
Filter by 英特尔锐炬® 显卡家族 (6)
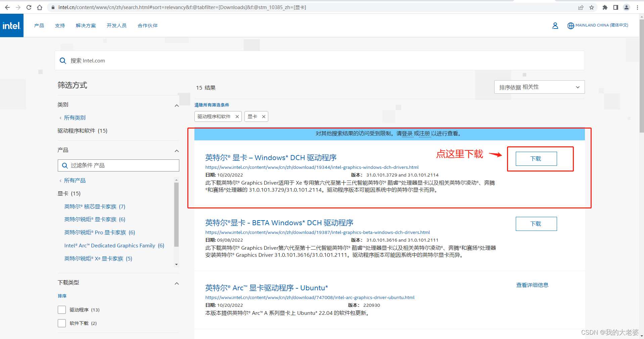pyautogui.click(x=95, y=220)
